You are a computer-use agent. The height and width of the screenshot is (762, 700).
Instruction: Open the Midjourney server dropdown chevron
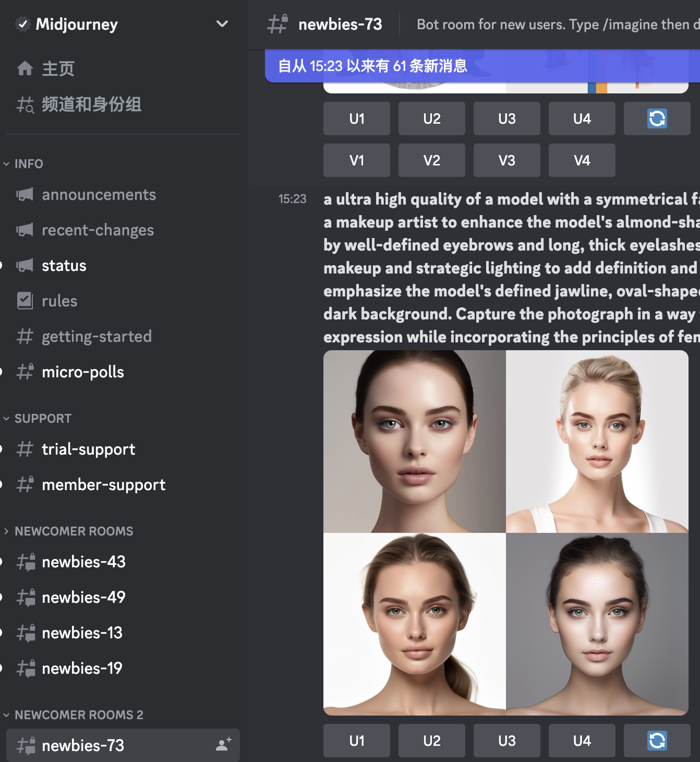[222, 23]
